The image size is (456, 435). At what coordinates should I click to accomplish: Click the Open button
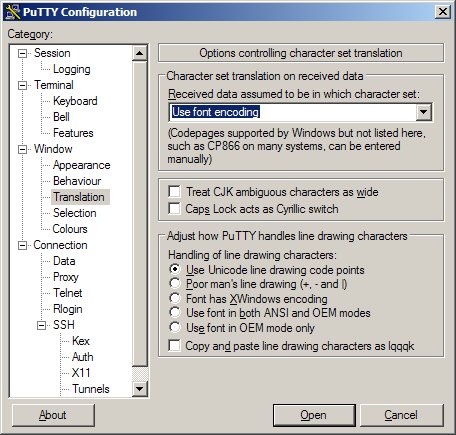(314, 415)
